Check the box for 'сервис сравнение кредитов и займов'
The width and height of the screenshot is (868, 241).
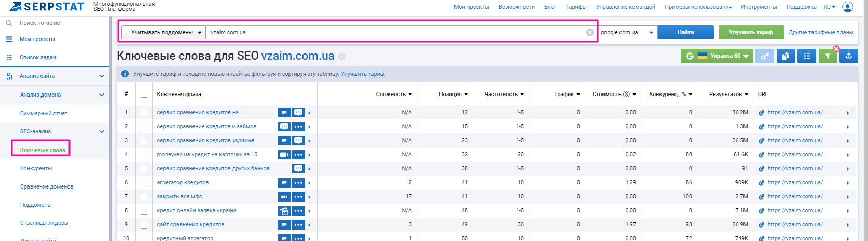(144, 127)
